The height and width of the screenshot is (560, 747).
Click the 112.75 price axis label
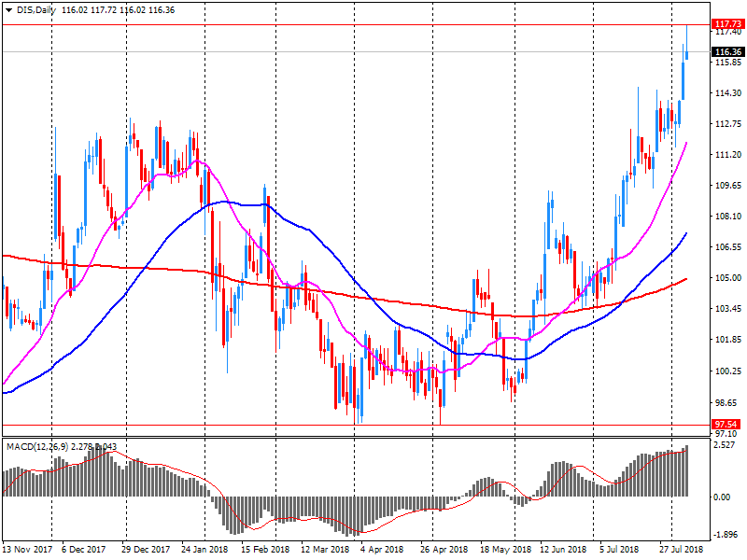coord(728,124)
